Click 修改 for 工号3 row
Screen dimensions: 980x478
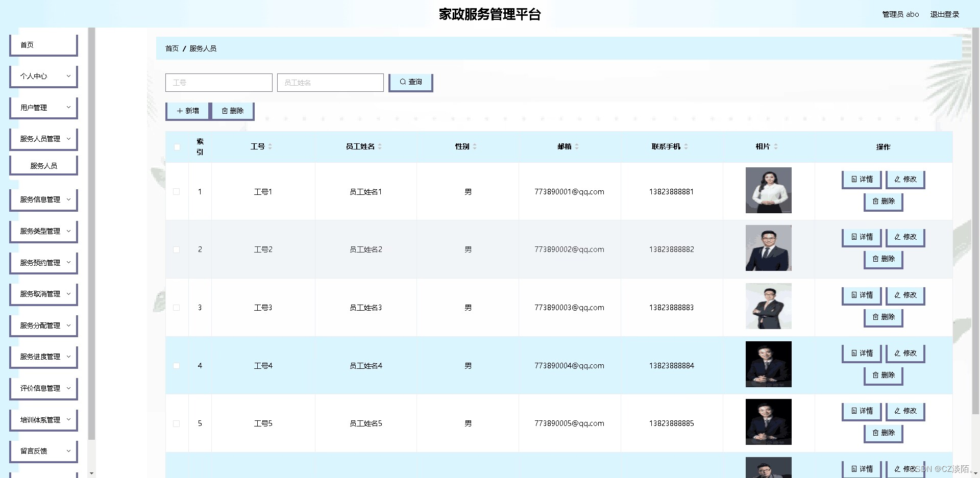tap(905, 295)
